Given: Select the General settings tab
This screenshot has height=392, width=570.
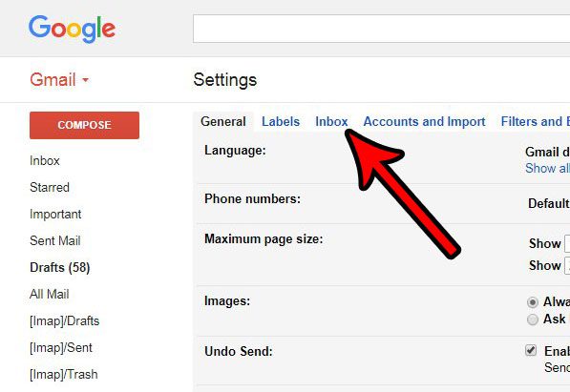Looking at the screenshot, I should click(223, 121).
